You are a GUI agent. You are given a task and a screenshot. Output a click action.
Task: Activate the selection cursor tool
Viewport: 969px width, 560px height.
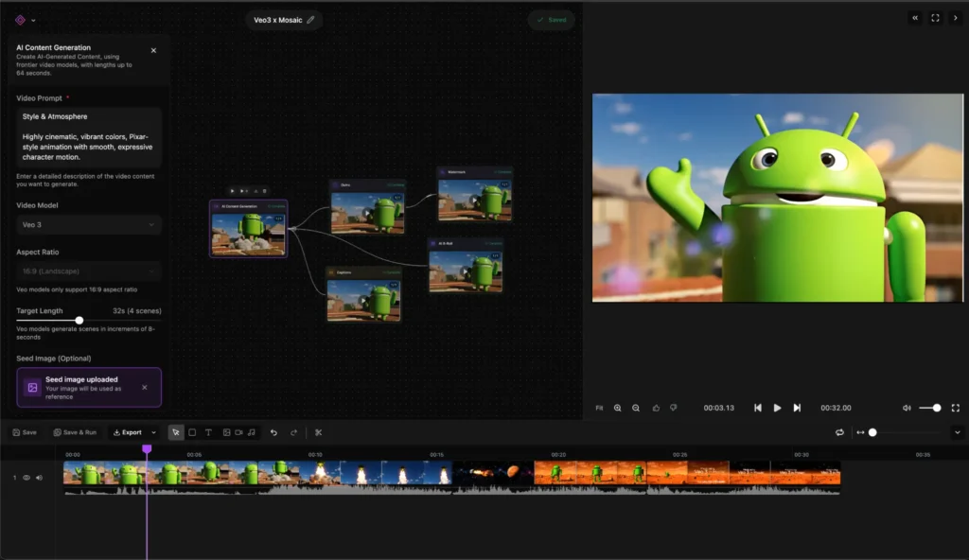click(175, 432)
